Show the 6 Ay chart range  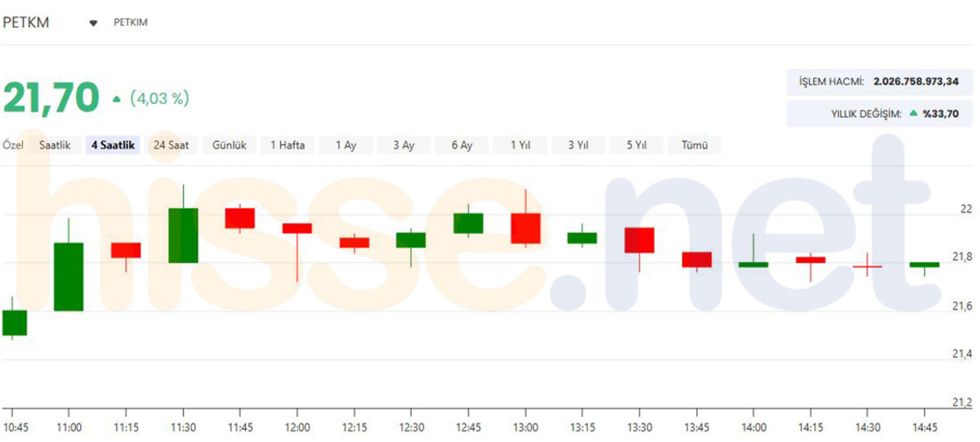[461, 145]
